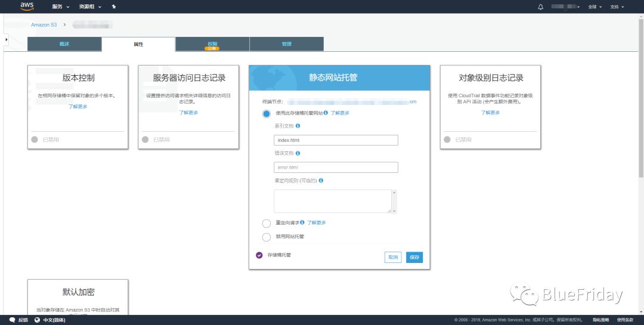
Task: Click 了解更多 link in 对象级别日志记录 card
Action: tap(490, 112)
